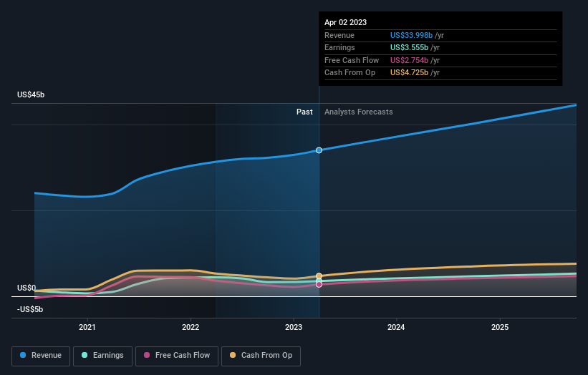588x375 pixels.
Task: Click the Analysts Forecasts label
Action: click(x=359, y=112)
